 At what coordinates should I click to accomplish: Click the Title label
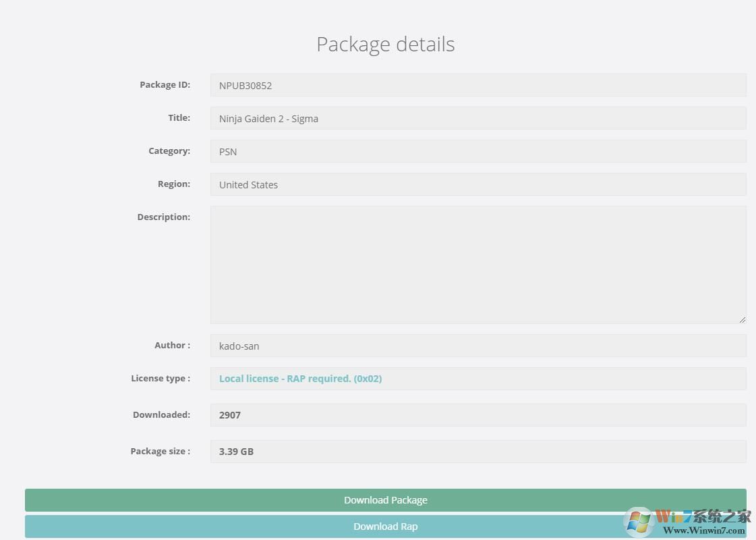(x=179, y=117)
